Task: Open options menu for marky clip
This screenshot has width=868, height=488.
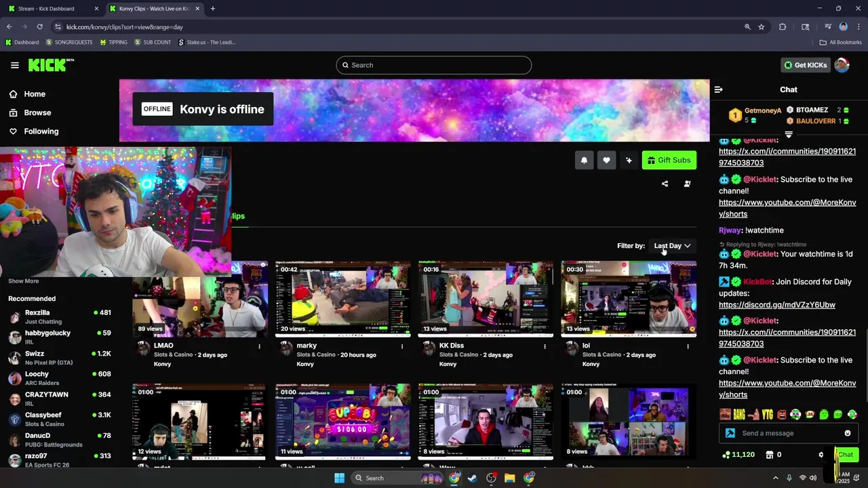Action: [402, 346]
